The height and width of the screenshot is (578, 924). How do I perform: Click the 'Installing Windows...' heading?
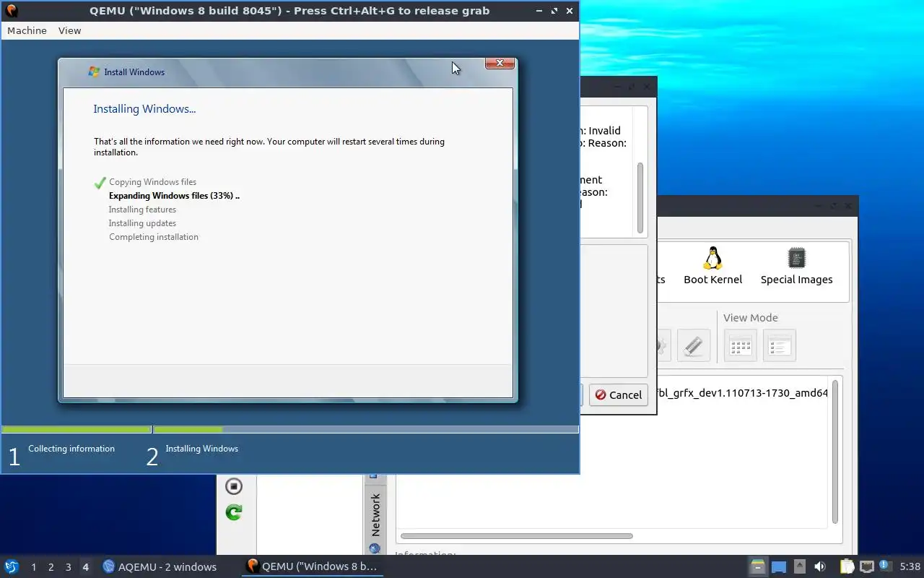144,109
